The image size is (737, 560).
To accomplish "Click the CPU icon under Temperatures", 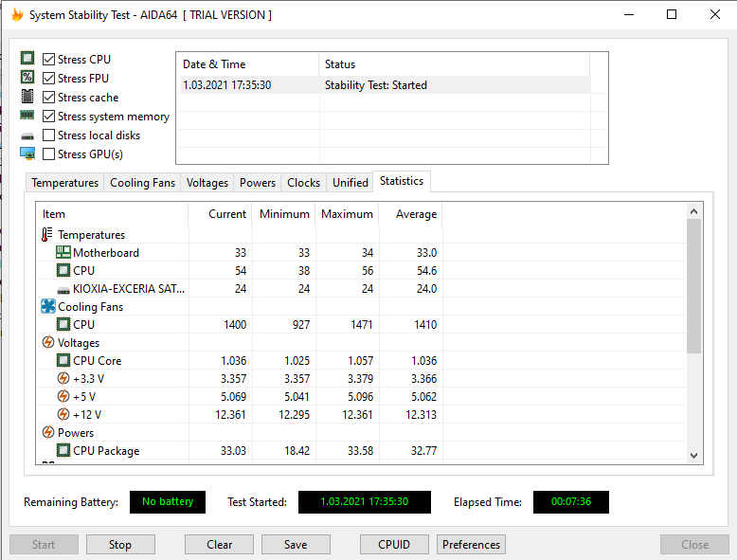I will 63,270.
